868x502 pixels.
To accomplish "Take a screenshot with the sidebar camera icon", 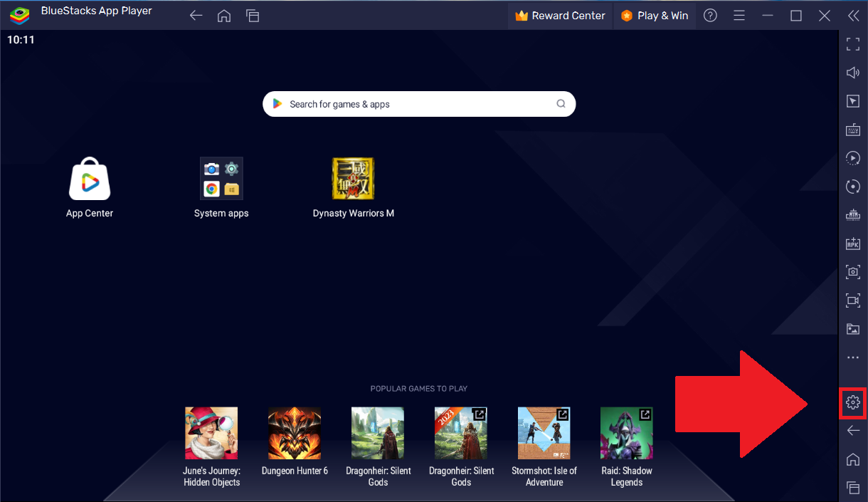I will [x=852, y=272].
